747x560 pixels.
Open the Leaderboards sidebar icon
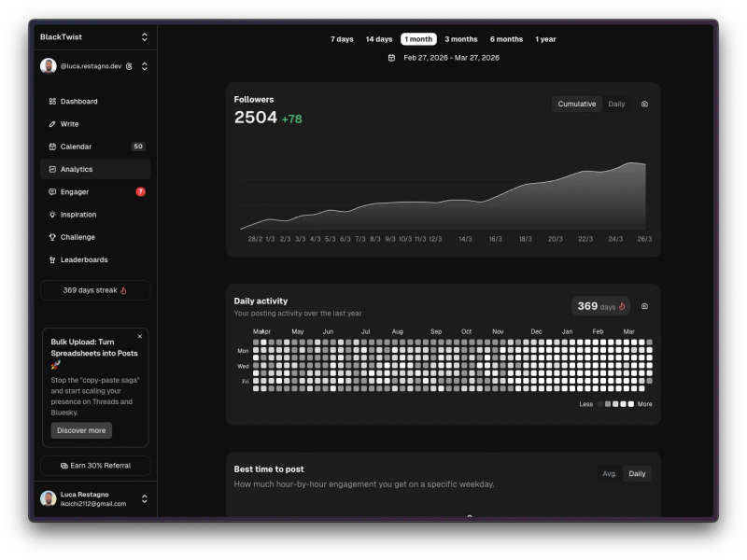pyautogui.click(x=51, y=259)
